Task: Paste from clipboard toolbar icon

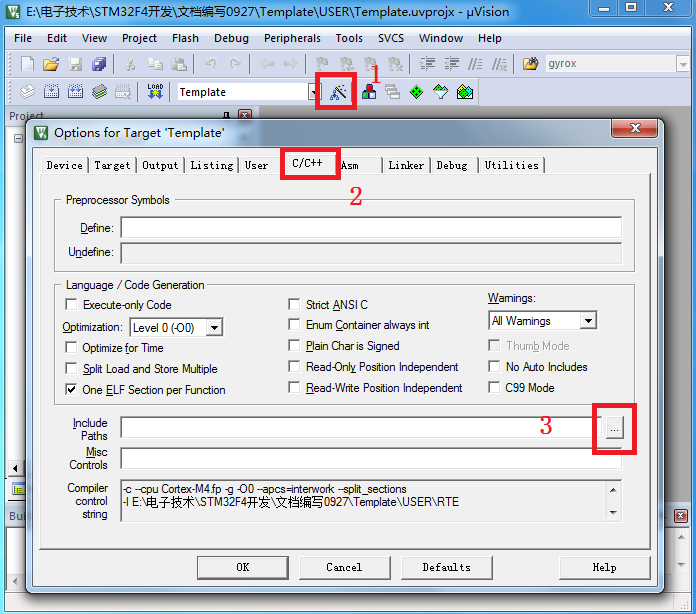Action: point(179,64)
